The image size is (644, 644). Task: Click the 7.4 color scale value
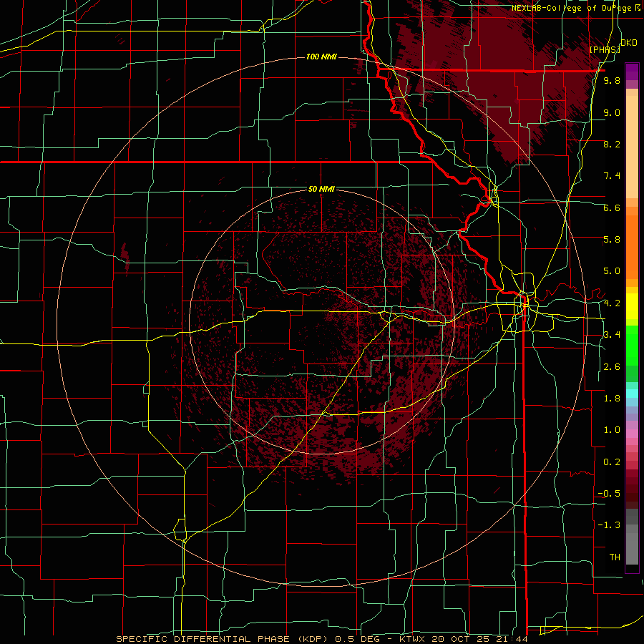(612, 176)
